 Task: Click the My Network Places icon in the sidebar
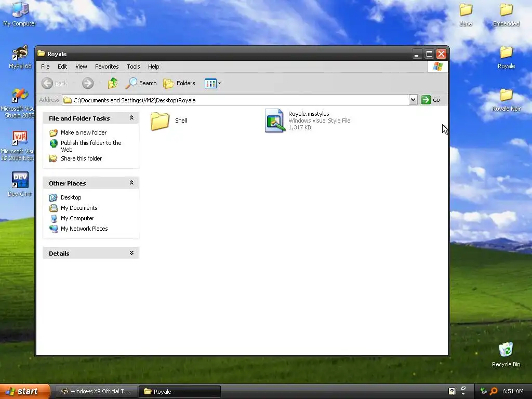click(x=54, y=229)
